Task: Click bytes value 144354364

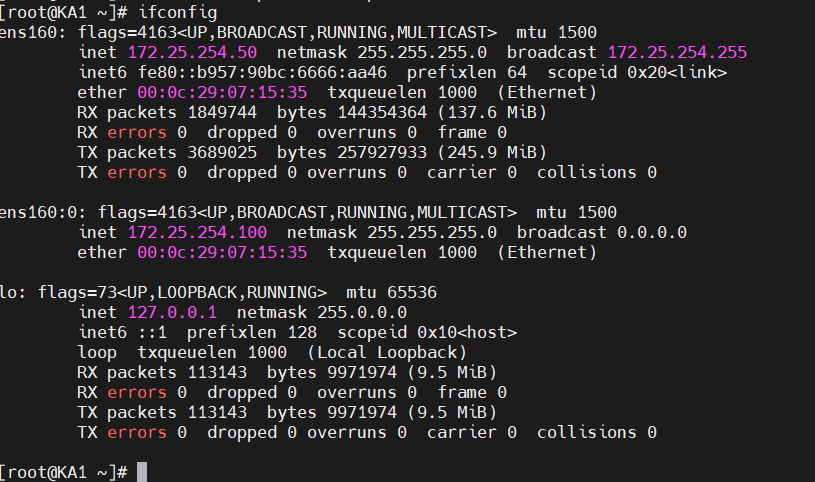Action: point(382,112)
